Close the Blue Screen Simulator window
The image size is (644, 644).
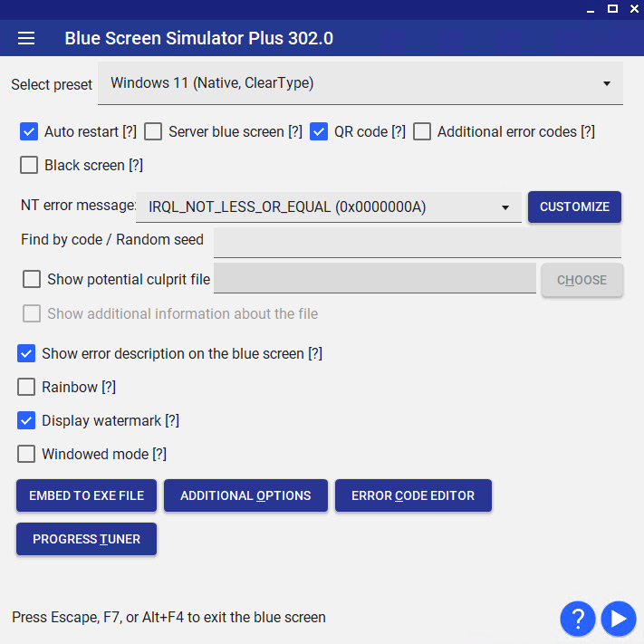(x=634, y=9)
